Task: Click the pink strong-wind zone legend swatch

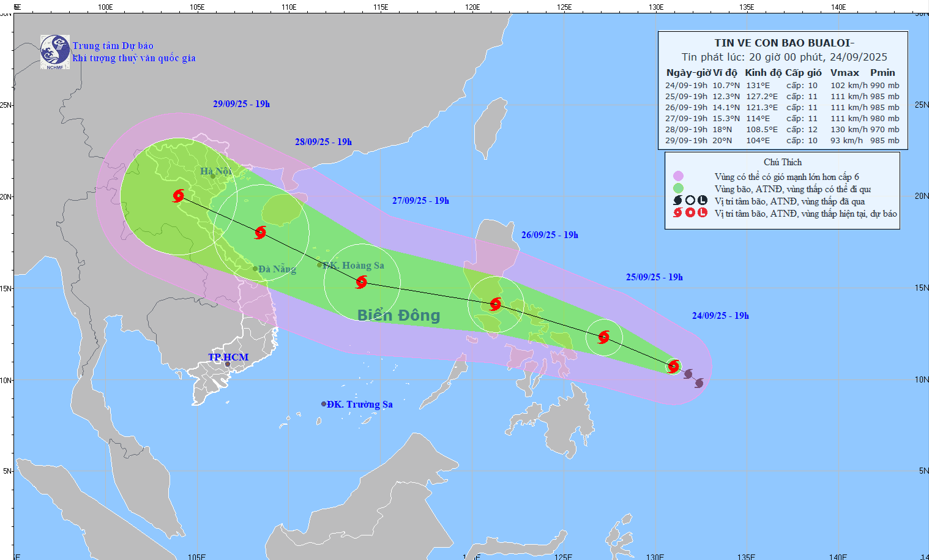Action: click(678, 176)
